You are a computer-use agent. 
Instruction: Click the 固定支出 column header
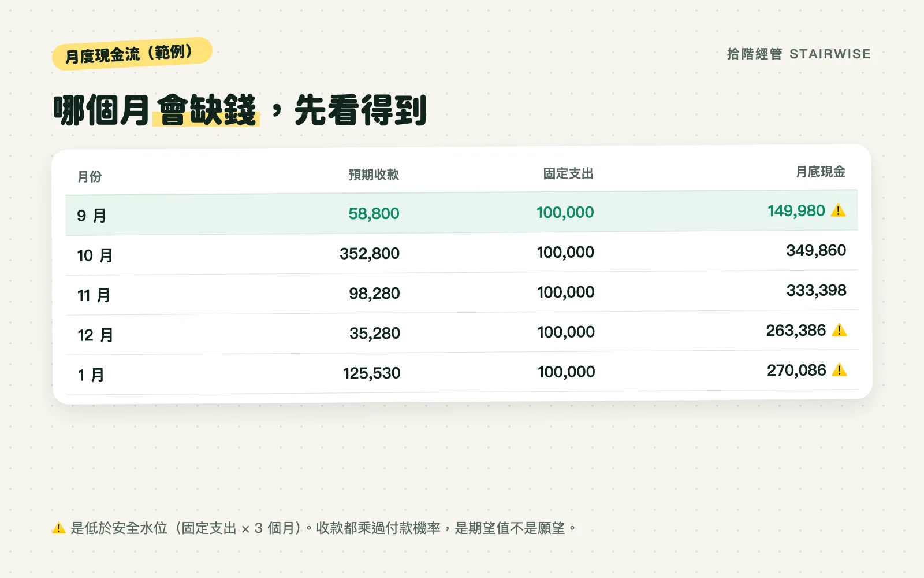568,173
